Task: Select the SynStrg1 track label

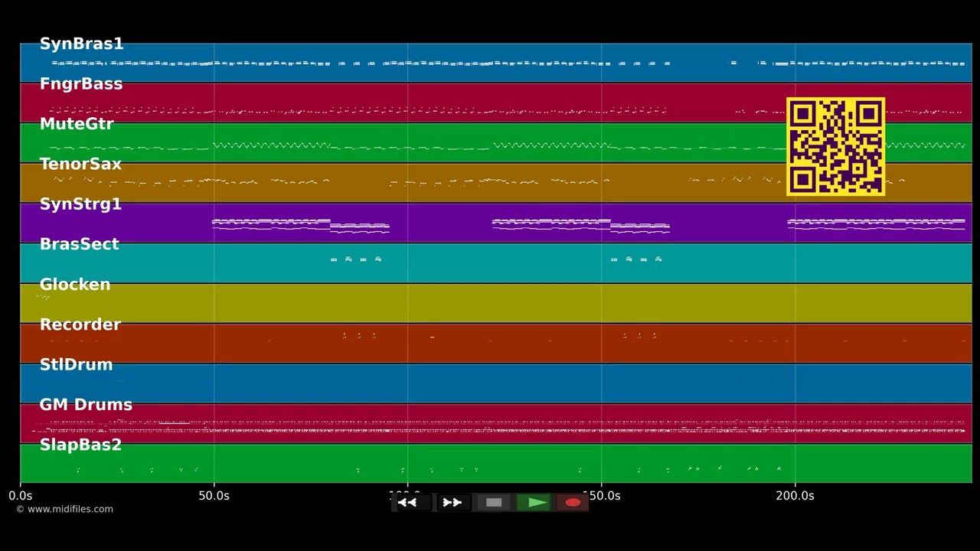Action: [80, 204]
